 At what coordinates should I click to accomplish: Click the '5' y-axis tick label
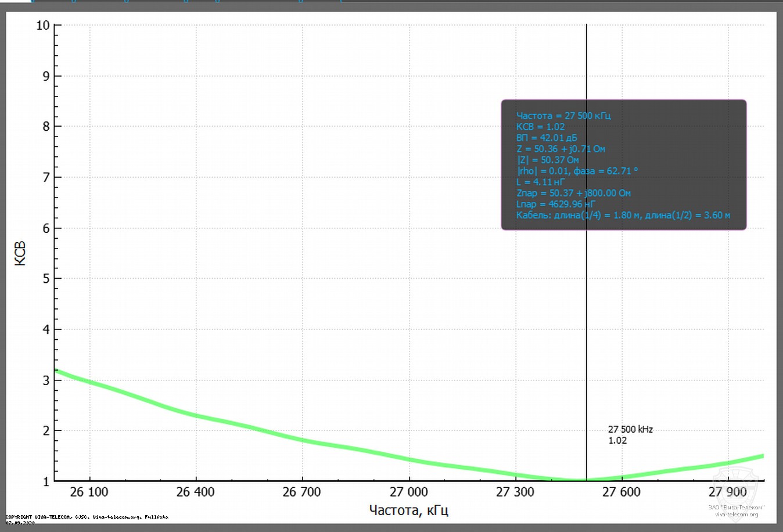pyautogui.click(x=46, y=278)
